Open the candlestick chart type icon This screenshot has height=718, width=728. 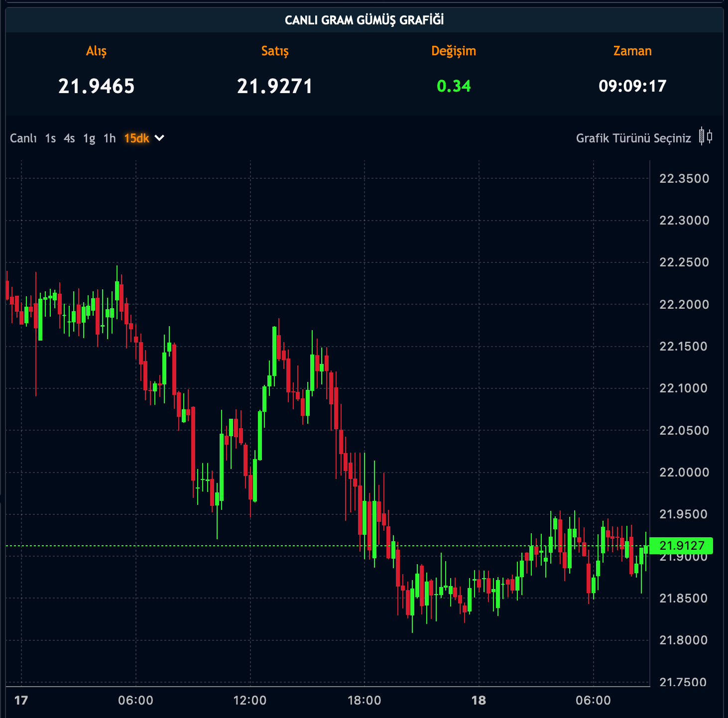coord(706,136)
